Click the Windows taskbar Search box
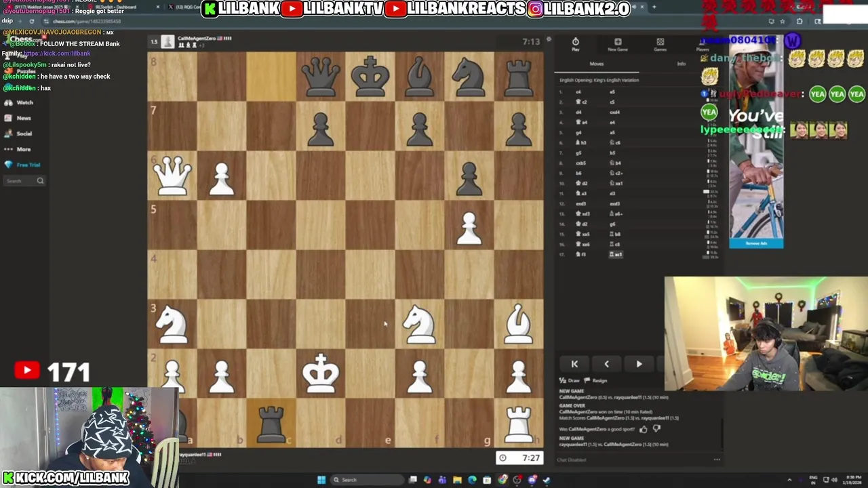Image resolution: width=868 pixels, height=488 pixels. (366, 480)
